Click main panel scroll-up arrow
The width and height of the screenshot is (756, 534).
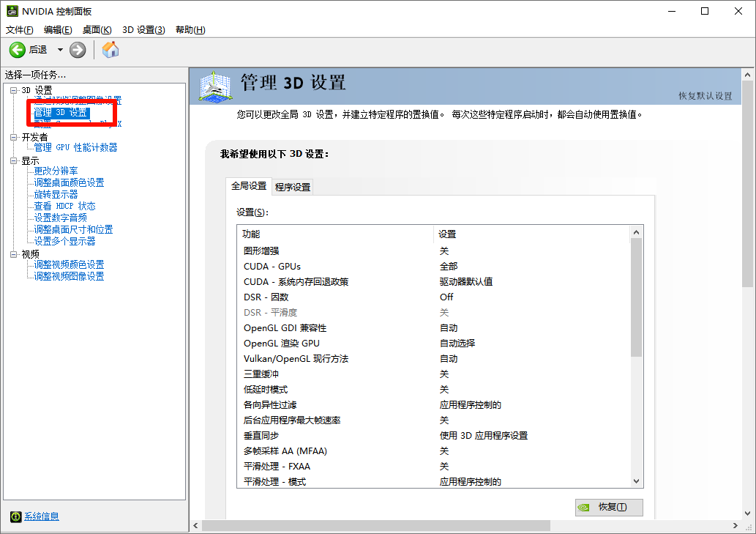pyautogui.click(x=747, y=75)
